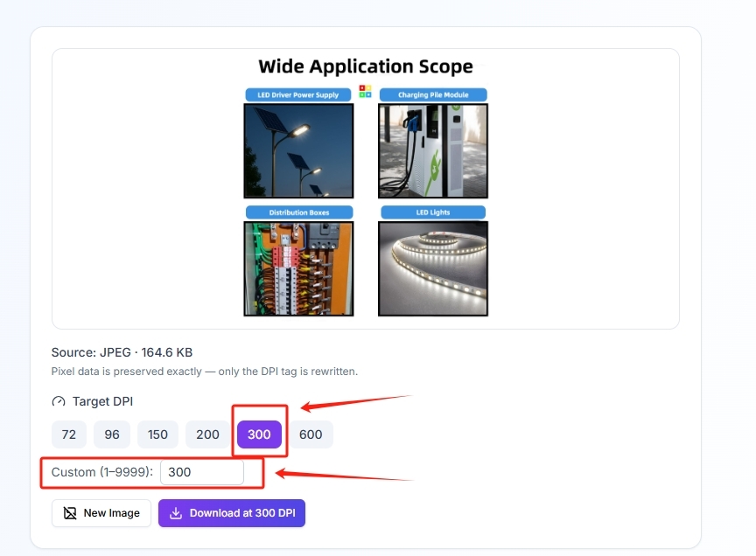Select the 96 DPI preset

[x=112, y=434]
